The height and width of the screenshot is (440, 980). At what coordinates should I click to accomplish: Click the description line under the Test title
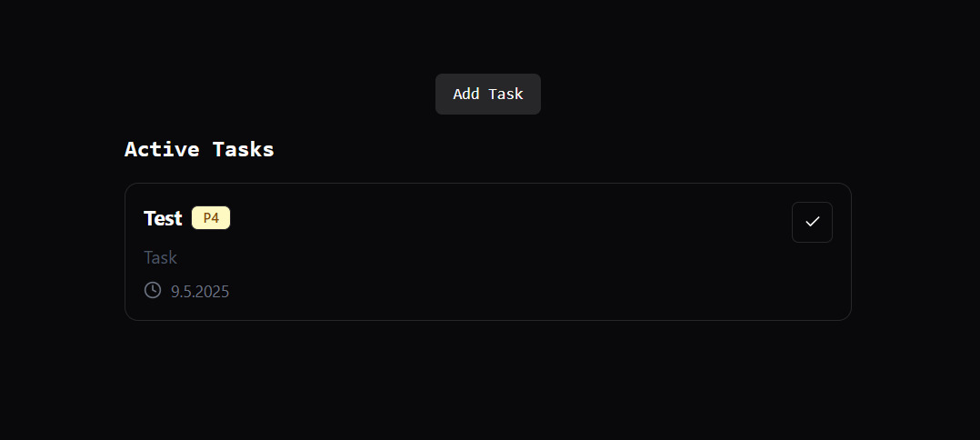[x=160, y=258]
